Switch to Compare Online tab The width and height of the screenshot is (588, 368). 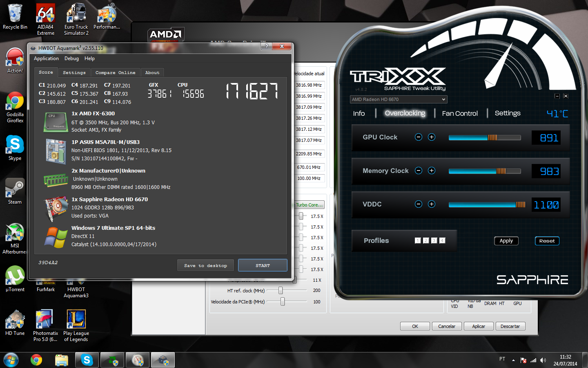tap(116, 72)
